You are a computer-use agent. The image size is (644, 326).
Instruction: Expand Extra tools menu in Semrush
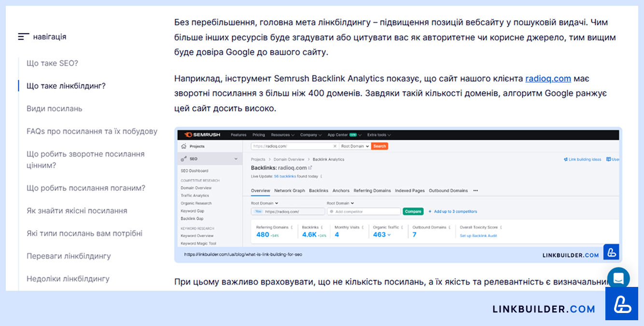pyautogui.click(x=379, y=135)
